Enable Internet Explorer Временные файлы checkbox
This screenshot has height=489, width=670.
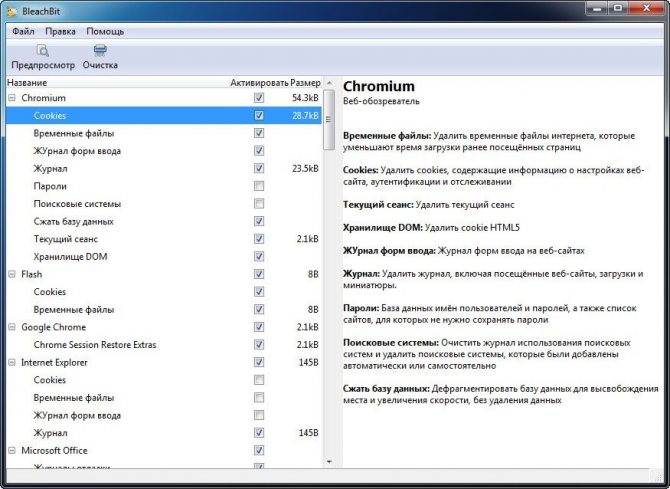[259, 397]
